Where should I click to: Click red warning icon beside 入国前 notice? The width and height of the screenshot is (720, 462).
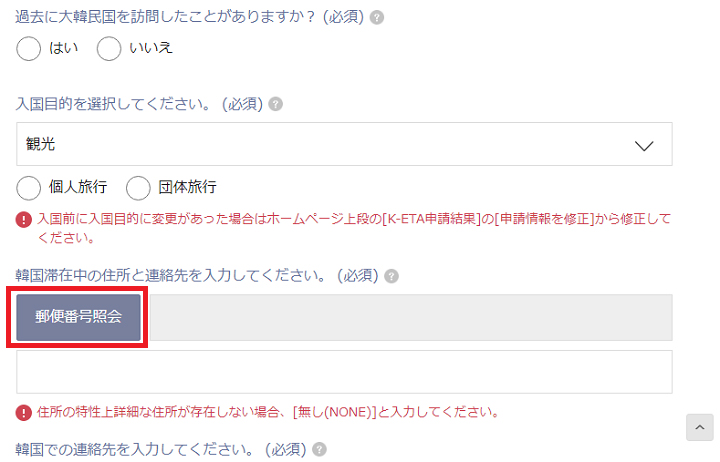tap(23, 220)
